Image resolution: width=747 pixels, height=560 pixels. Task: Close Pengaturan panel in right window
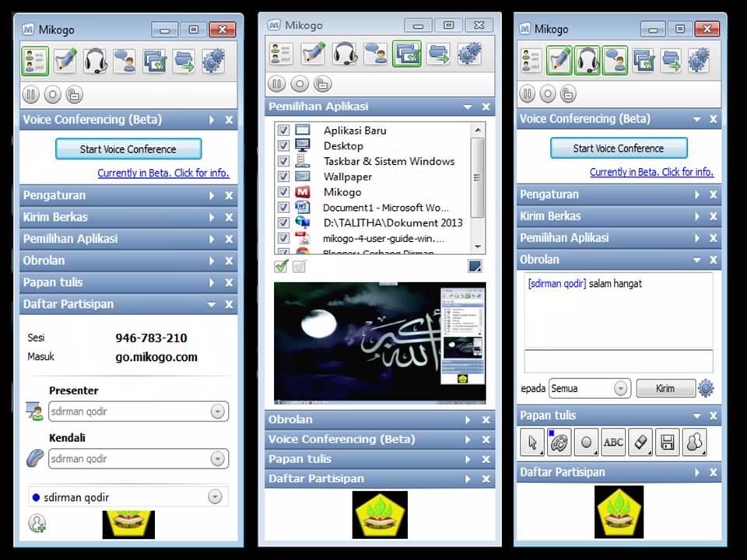coord(714,194)
